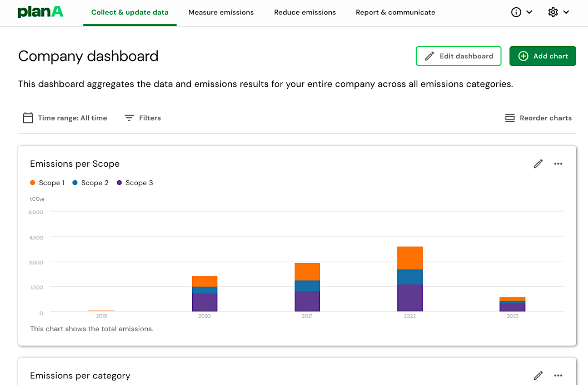
Task: Edit the Emissions per Scope chart
Action: (538, 164)
